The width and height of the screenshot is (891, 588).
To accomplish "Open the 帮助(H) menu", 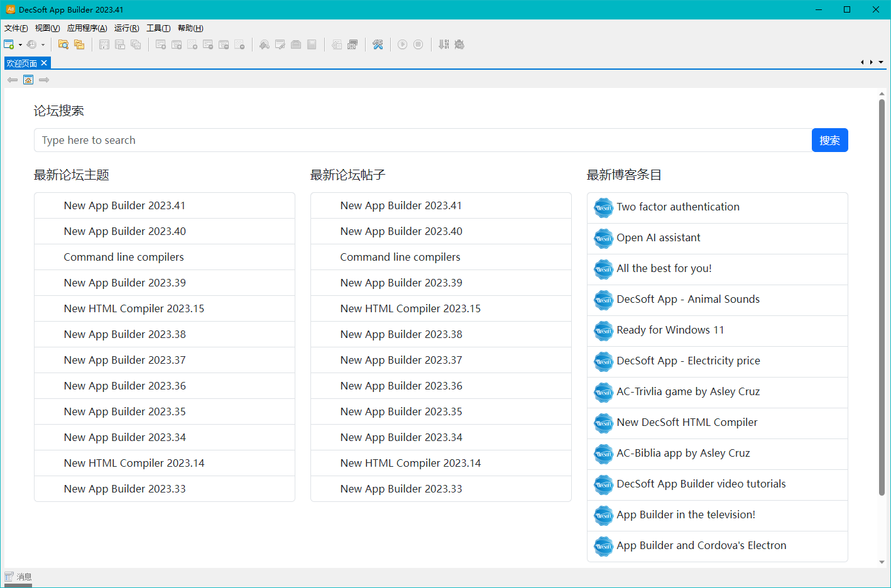I will [x=190, y=28].
